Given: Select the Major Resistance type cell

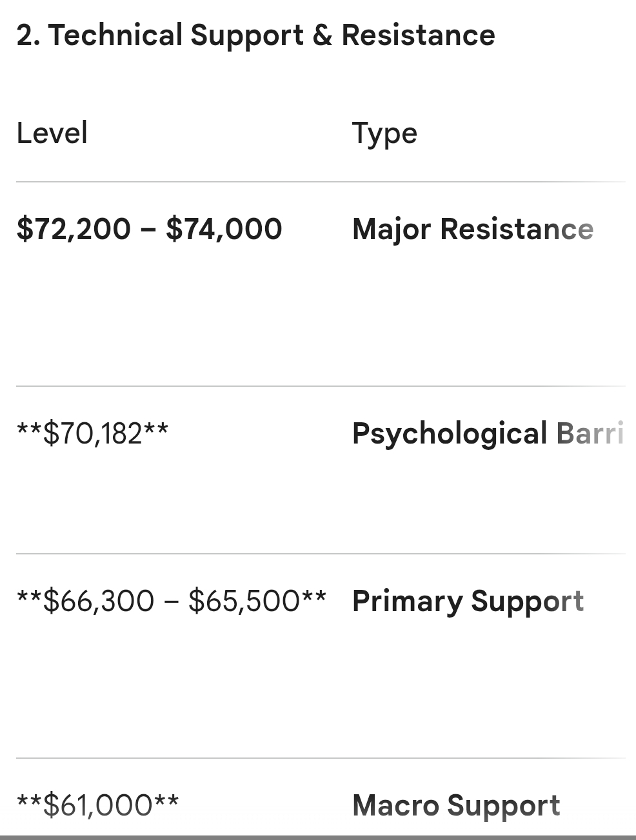Looking at the screenshot, I should (472, 230).
